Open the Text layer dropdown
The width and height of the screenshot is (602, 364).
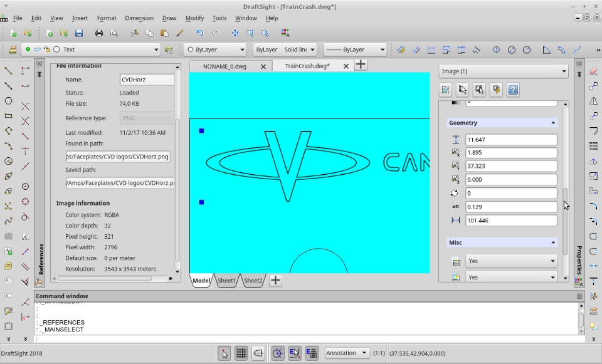click(x=90, y=49)
